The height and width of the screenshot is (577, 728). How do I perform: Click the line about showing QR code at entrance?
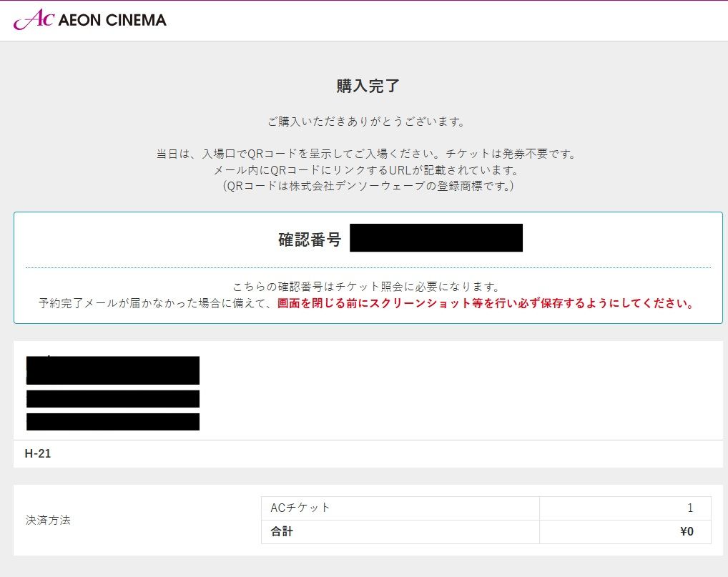[x=366, y=154]
